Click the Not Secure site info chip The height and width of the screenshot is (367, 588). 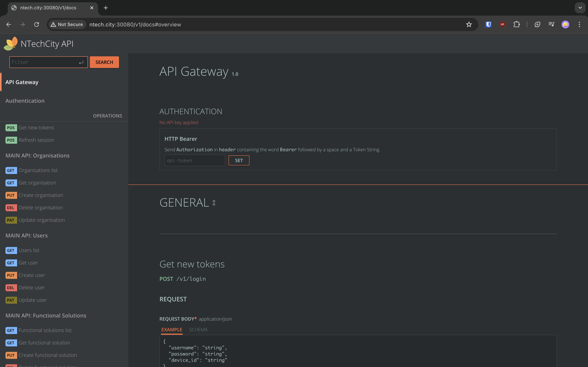point(67,24)
